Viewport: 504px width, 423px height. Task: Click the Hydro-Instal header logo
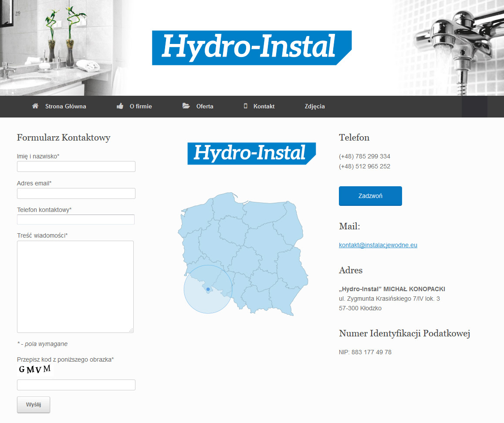pyautogui.click(x=251, y=48)
